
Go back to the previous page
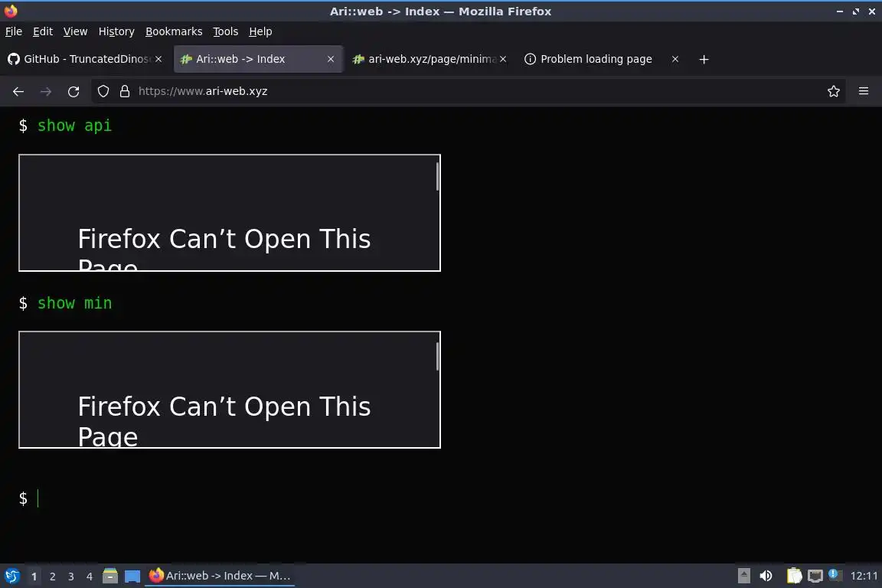point(18,91)
